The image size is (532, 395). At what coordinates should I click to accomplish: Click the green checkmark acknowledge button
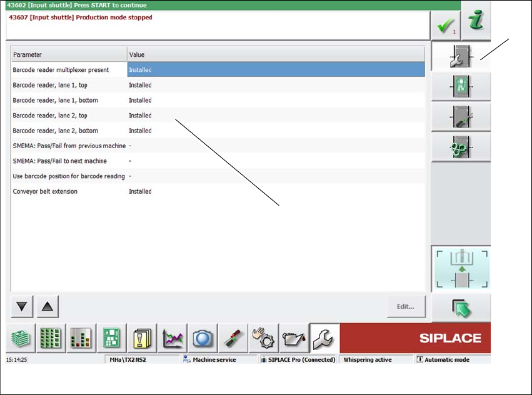[446, 26]
